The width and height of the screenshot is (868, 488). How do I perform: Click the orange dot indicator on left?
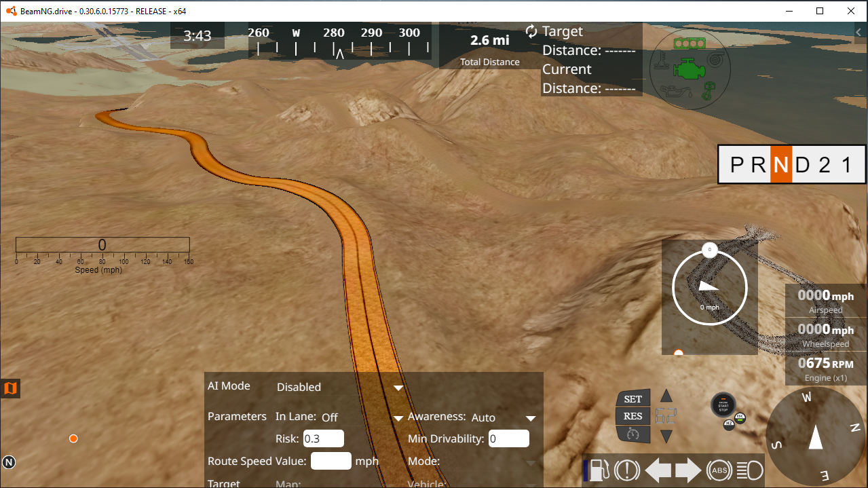tap(73, 438)
